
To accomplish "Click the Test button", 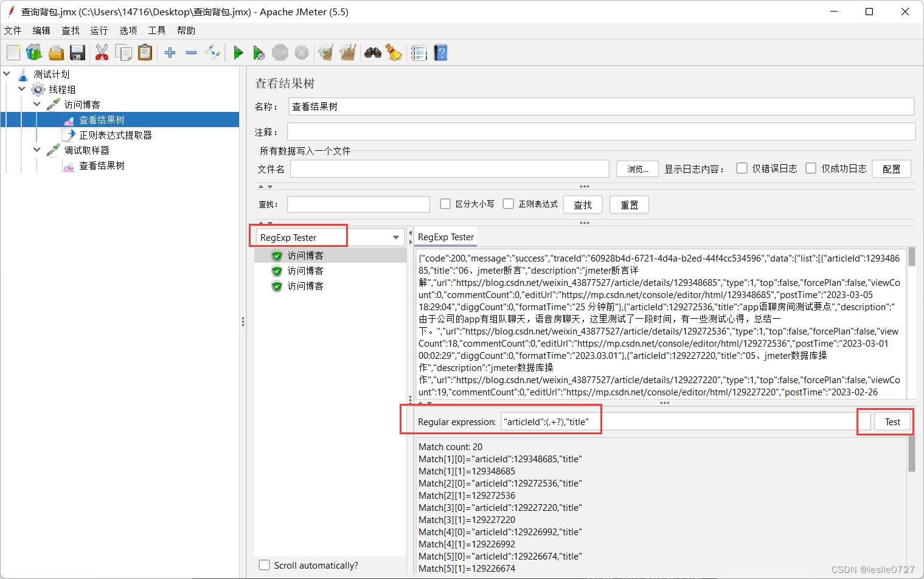I will [x=892, y=421].
